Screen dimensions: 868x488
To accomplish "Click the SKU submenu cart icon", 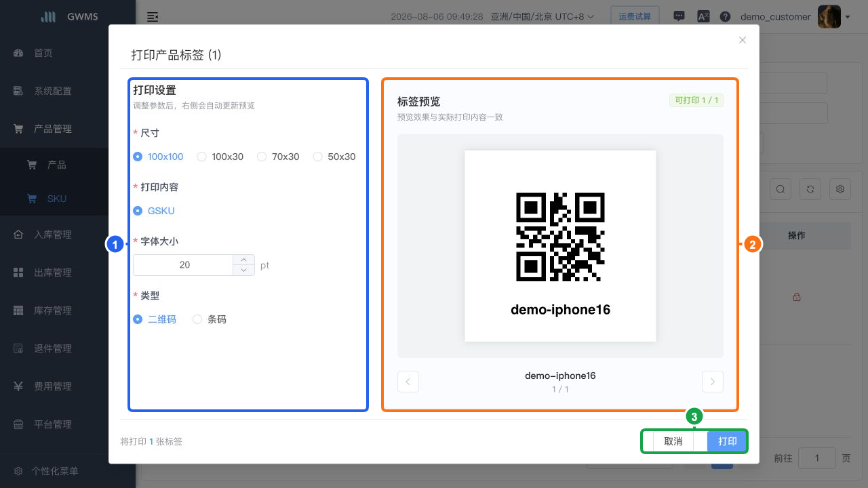I will (x=31, y=199).
